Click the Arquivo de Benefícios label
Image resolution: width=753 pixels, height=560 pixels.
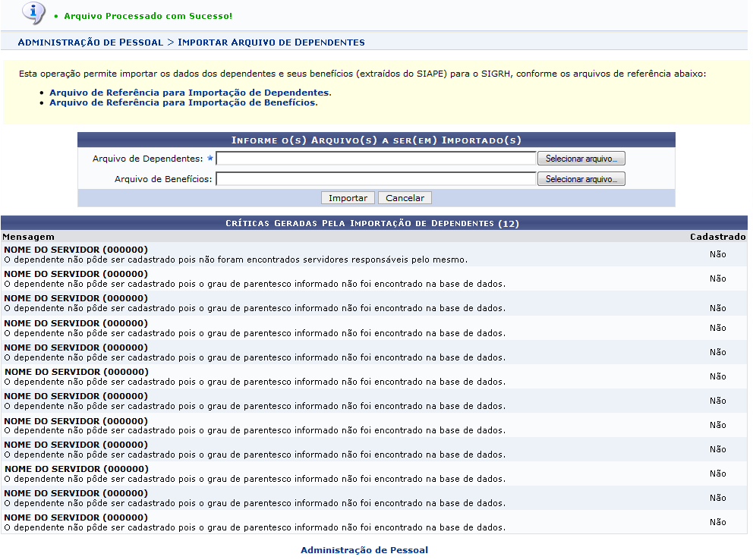pyautogui.click(x=163, y=179)
